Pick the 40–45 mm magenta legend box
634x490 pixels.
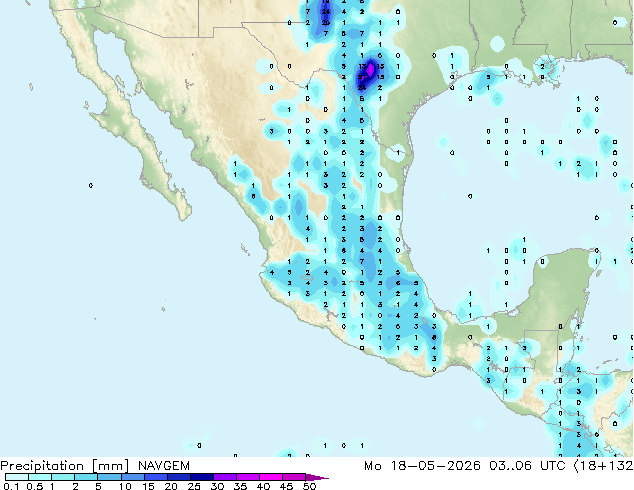(x=270, y=477)
